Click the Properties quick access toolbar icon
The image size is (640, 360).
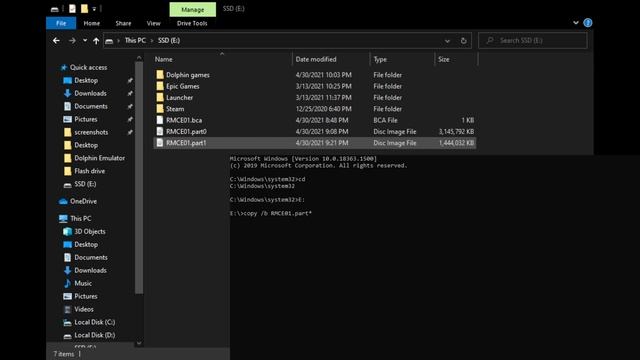click(x=72, y=9)
